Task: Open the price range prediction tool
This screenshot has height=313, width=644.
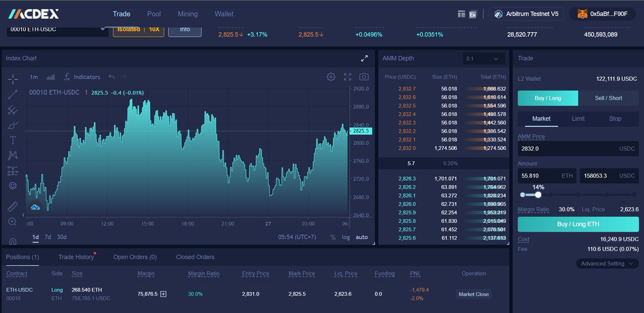Action: tap(13, 171)
